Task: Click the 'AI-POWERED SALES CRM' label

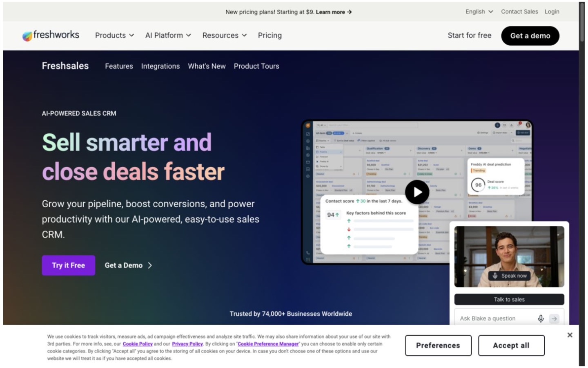Action: tap(79, 113)
